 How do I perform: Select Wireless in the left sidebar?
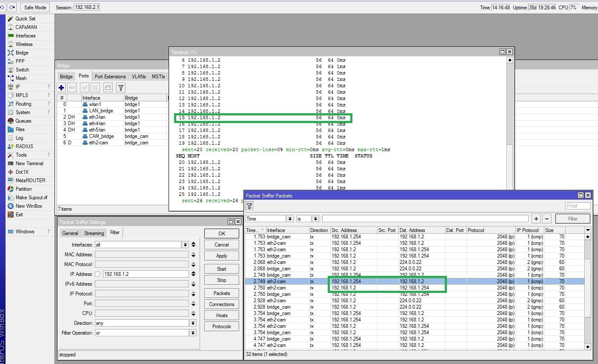point(24,44)
